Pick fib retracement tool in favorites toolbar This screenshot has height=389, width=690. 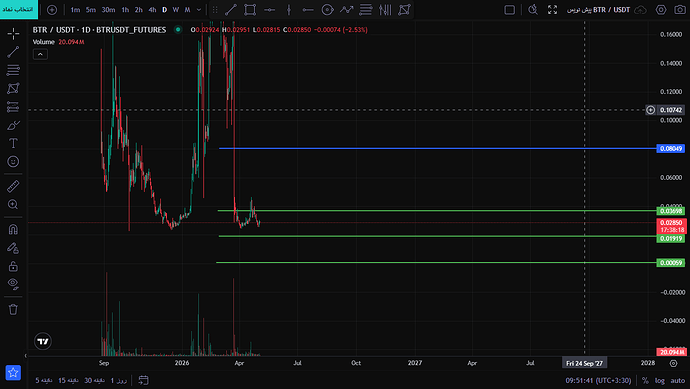tap(366, 10)
